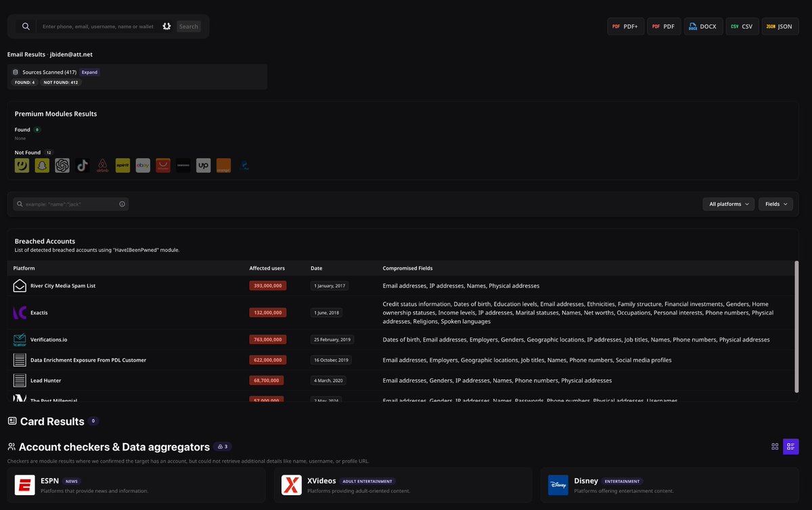Click the Airbnb module icon
The width and height of the screenshot is (812, 510).
(x=102, y=165)
